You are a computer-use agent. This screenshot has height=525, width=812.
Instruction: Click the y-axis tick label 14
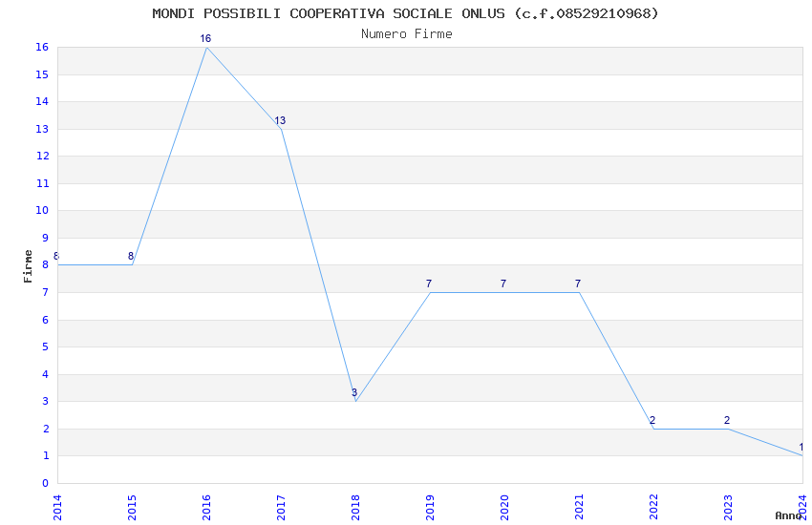42,102
